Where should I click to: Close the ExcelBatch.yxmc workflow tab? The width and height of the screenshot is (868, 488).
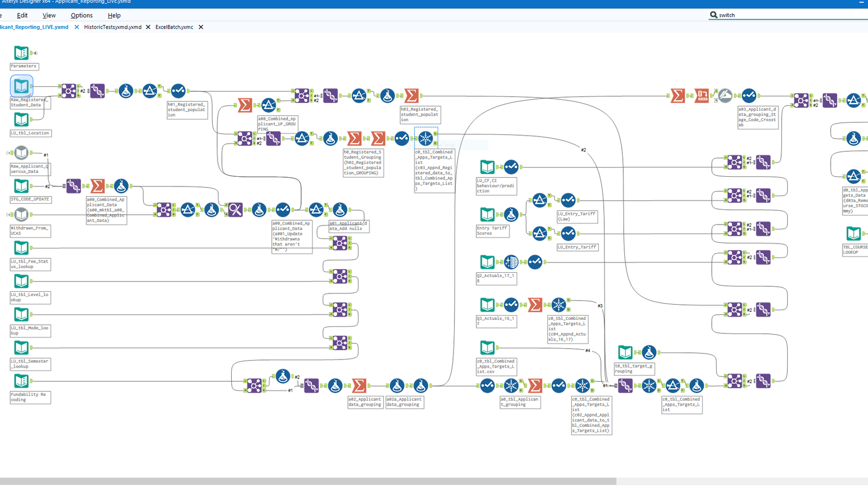tap(201, 27)
